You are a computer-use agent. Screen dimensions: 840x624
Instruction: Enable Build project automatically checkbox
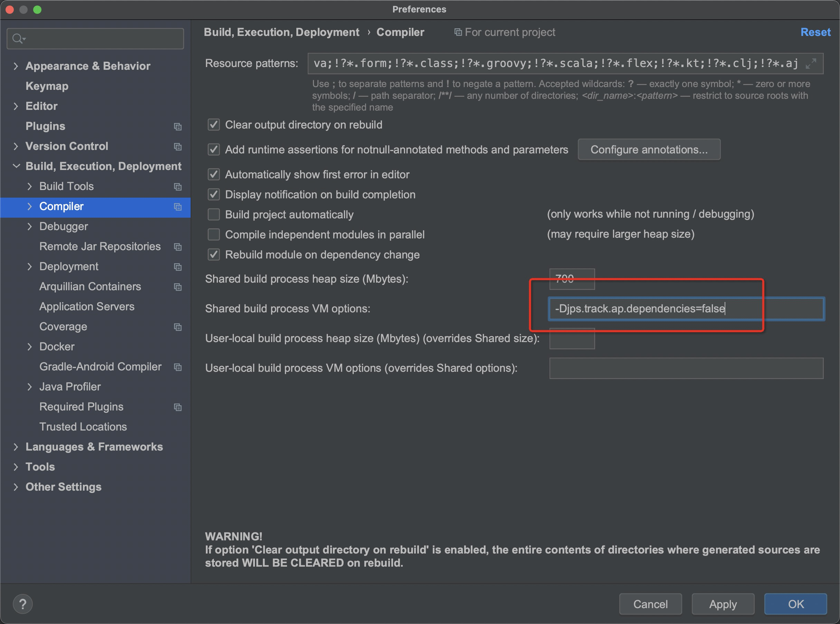[214, 215]
